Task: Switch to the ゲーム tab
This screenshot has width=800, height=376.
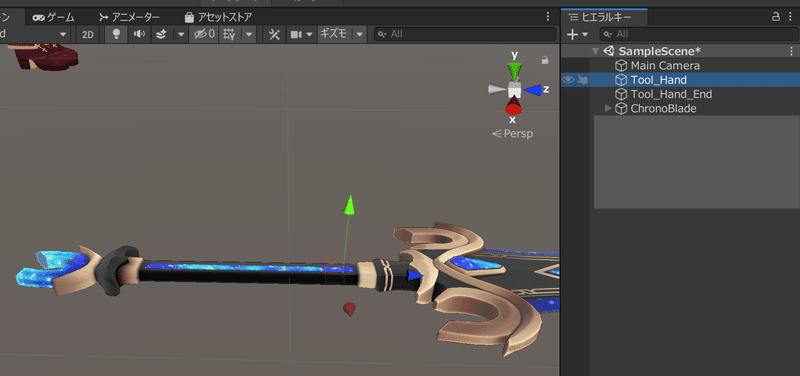Action: point(54,17)
